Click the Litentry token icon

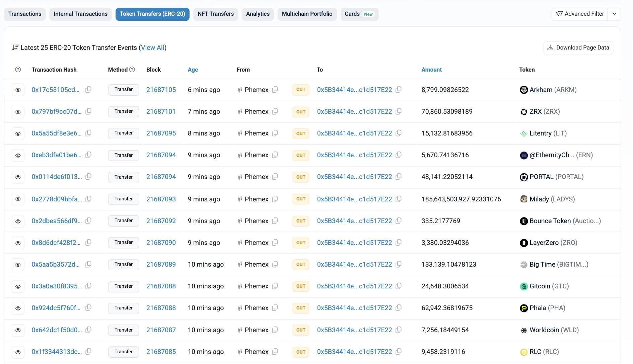[x=523, y=133]
